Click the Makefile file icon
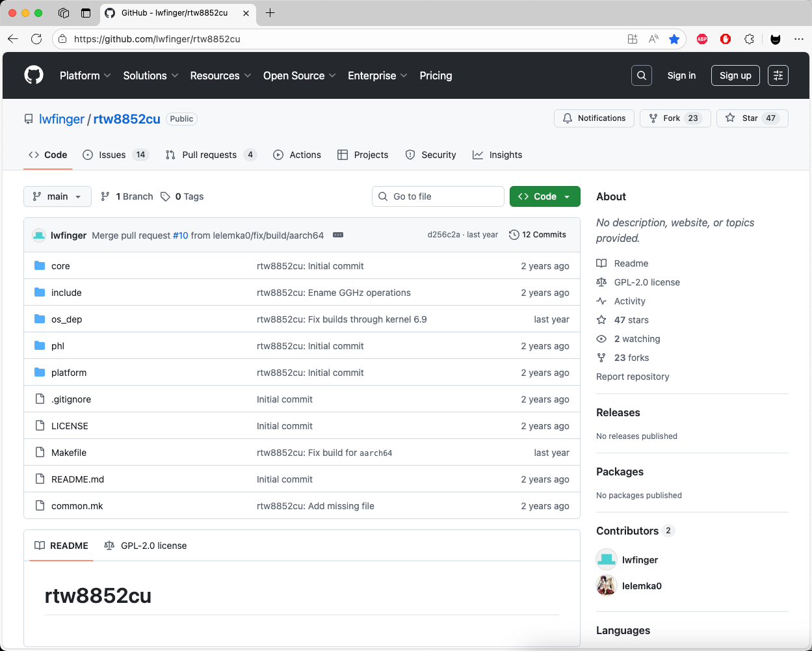The image size is (812, 651). tap(40, 452)
